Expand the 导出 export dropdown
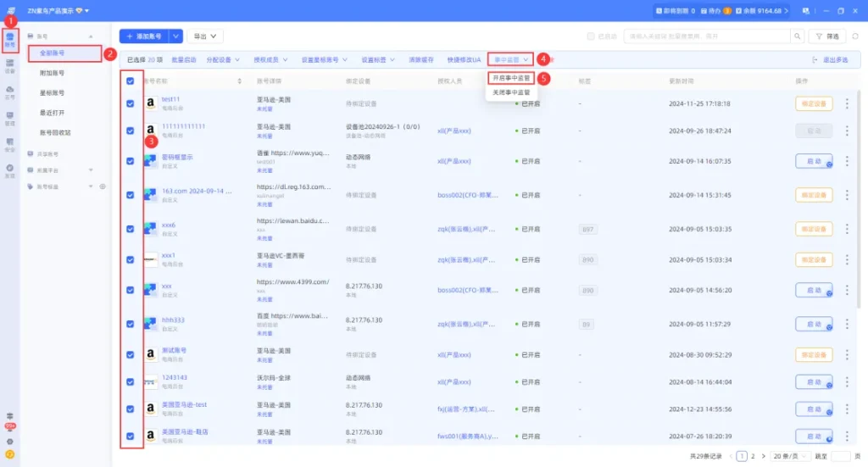 (x=205, y=36)
